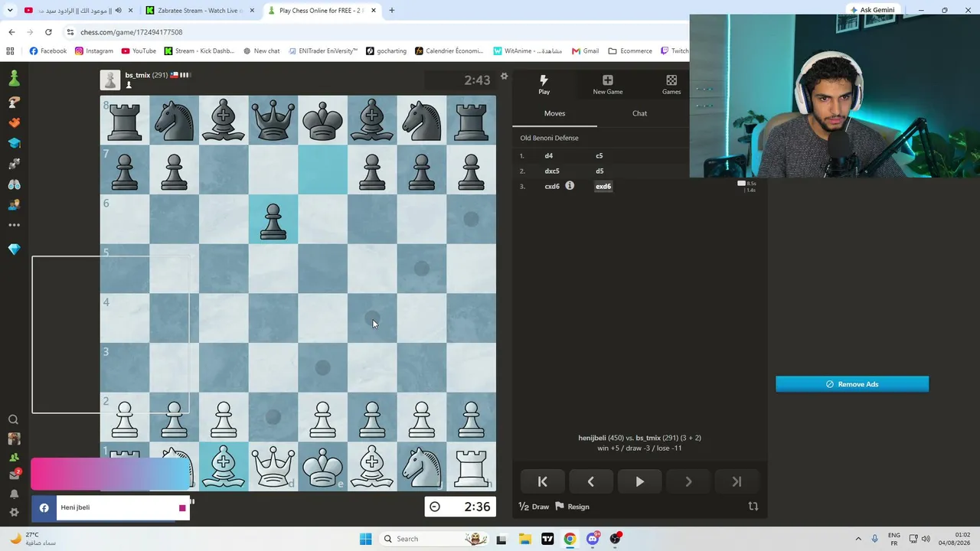Select the white knight on g1

422,467
